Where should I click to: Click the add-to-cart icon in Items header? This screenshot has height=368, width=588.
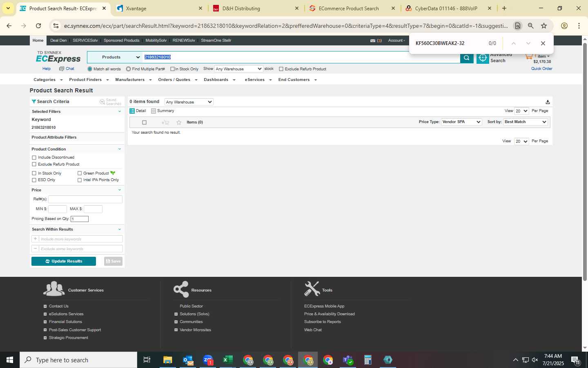(x=165, y=122)
